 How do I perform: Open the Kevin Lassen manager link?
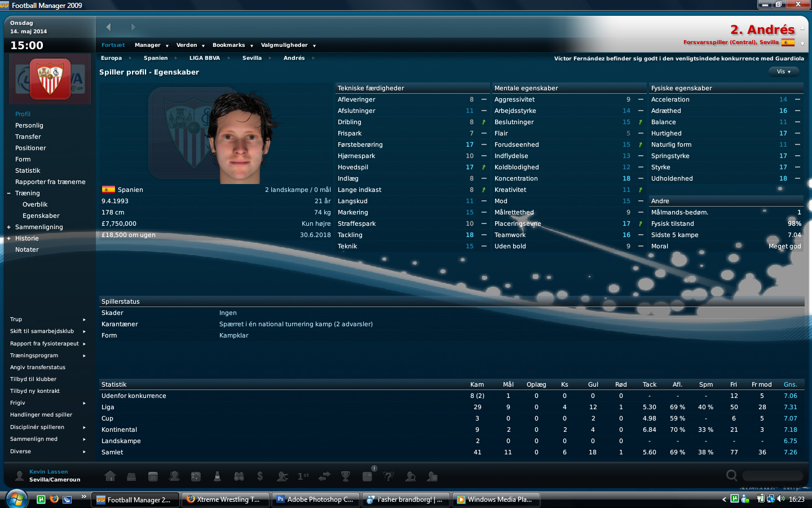(48, 472)
